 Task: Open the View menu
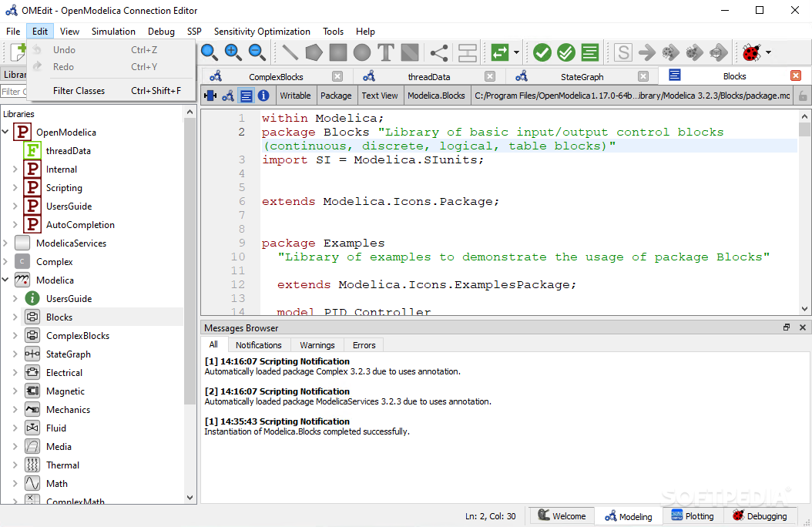click(69, 32)
